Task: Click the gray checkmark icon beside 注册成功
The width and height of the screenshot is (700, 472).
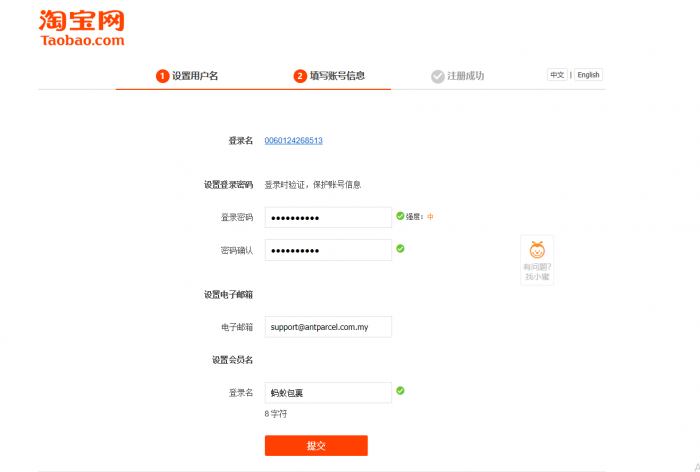Action: 438,76
